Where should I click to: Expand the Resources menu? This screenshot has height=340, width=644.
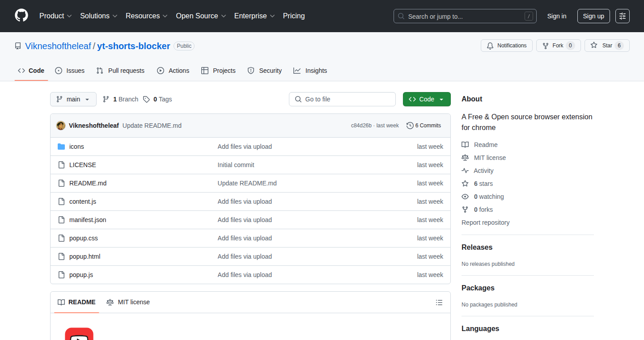[147, 16]
